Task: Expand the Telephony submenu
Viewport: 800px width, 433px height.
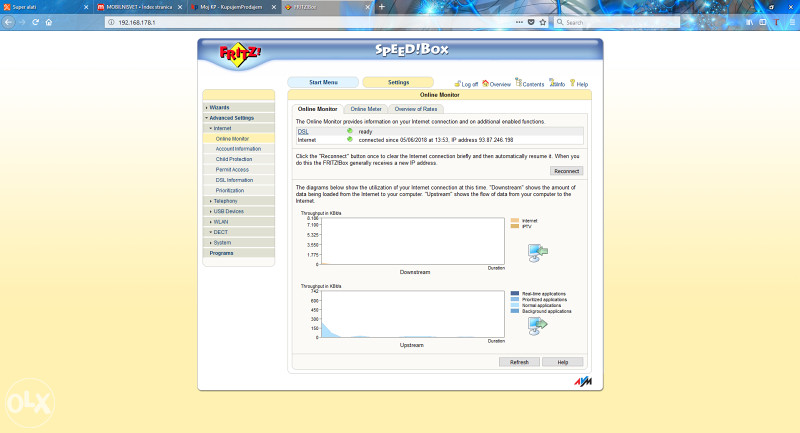Action: coord(239,201)
